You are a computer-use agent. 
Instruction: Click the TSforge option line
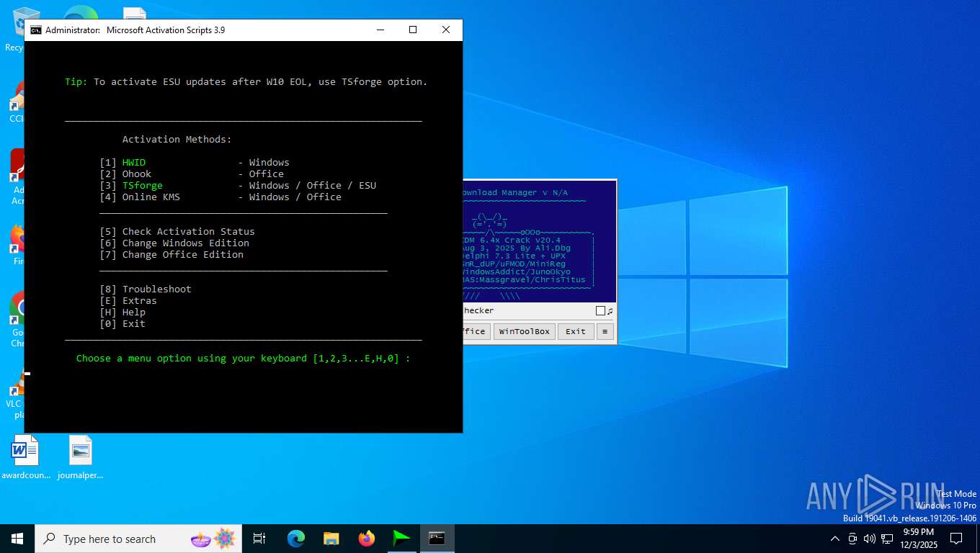pyautogui.click(x=238, y=186)
